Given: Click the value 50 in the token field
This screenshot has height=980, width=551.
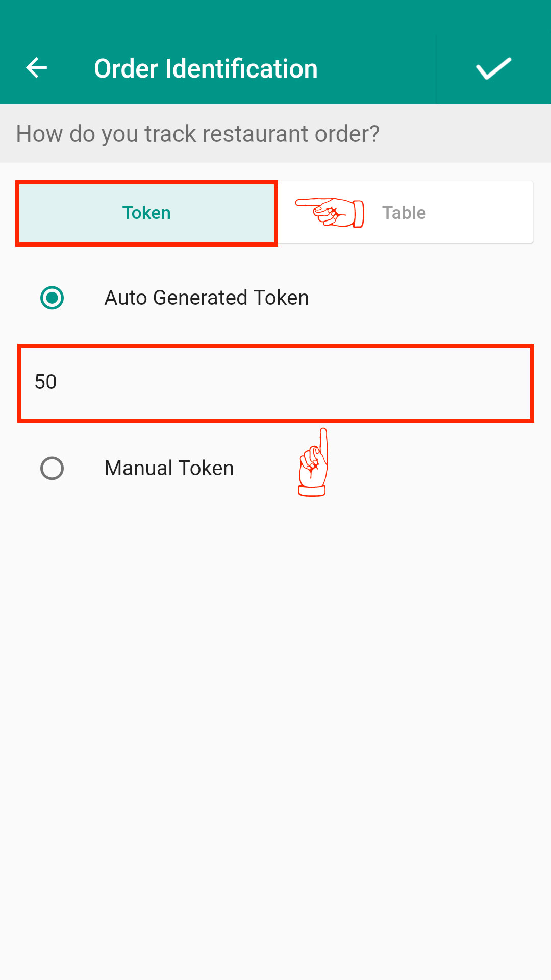Looking at the screenshot, I should coord(45,382).
